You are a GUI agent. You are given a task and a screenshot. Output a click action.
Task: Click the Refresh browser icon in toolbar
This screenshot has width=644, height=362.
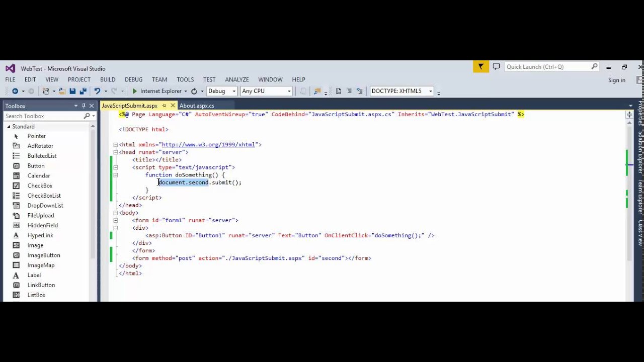(x=194, y=91)
